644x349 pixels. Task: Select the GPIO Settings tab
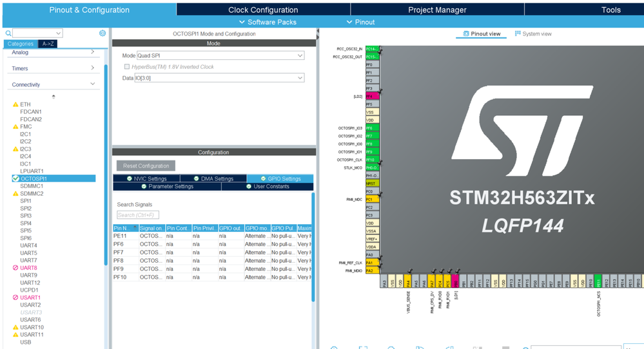coord(280,178)
